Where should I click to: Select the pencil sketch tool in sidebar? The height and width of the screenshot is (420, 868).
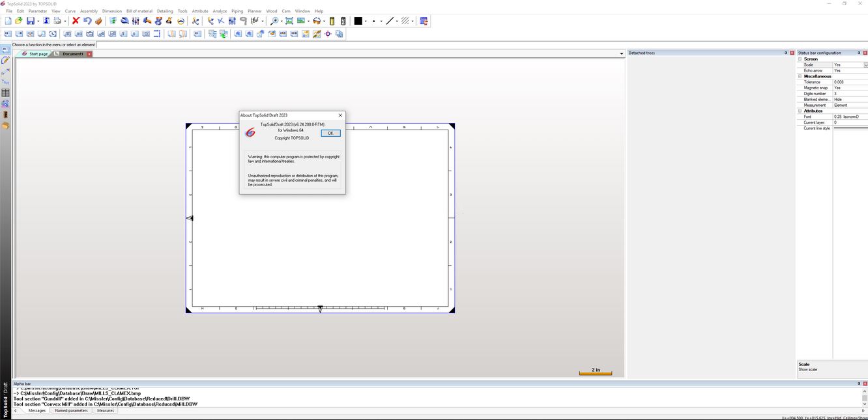5,60
